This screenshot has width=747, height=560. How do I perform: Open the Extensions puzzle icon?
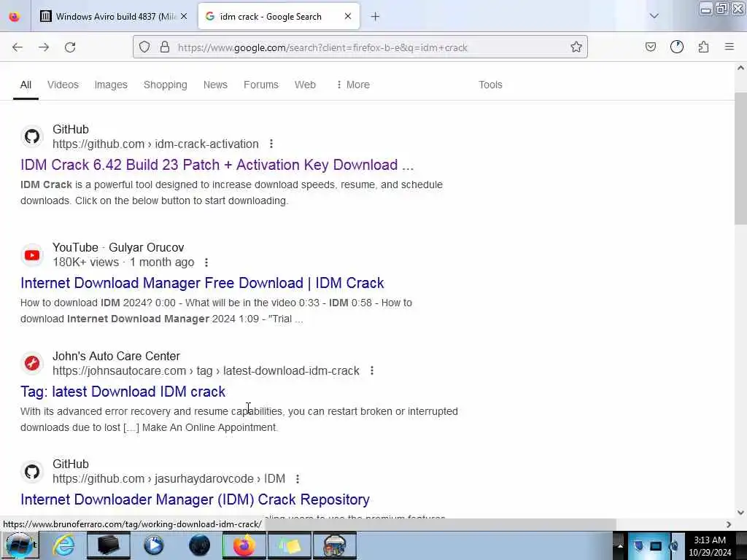(x=703, y=47)
